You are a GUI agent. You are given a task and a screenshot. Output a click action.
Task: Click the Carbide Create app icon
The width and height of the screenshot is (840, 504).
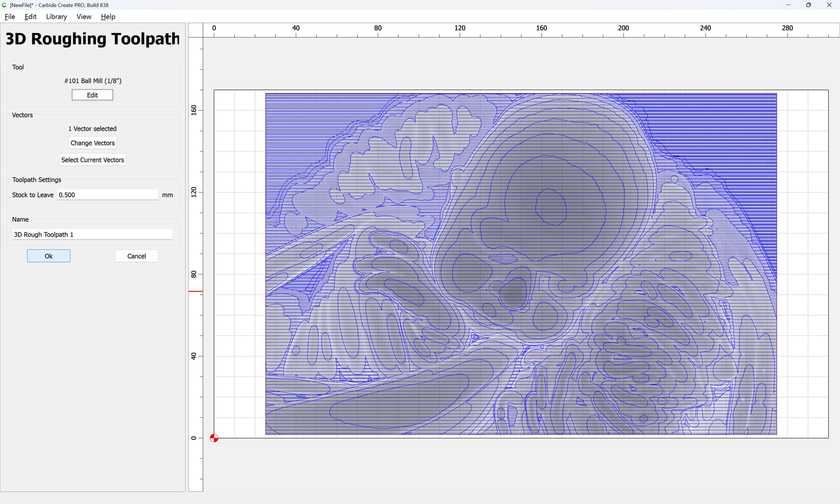(x=4, y=5)
